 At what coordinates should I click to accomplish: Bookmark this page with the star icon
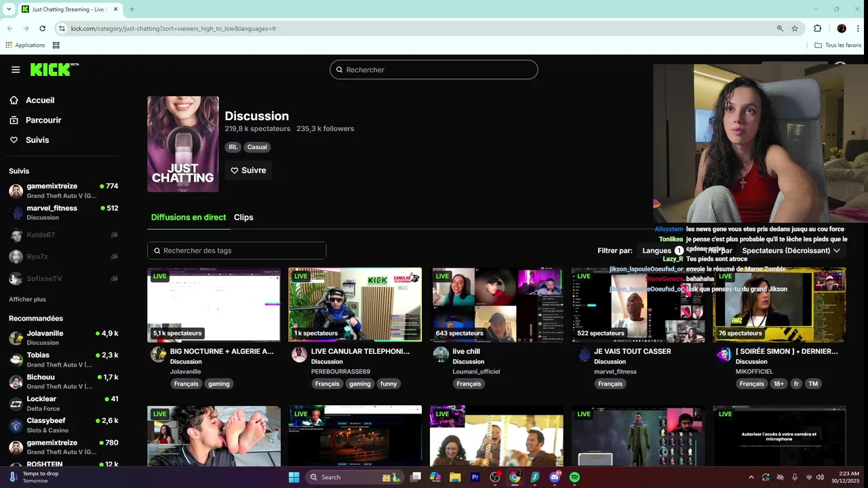[795, 28]
